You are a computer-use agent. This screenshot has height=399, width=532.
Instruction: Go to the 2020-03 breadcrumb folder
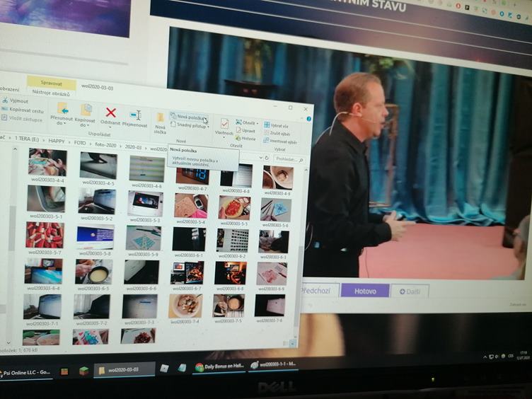pos(133,147)
